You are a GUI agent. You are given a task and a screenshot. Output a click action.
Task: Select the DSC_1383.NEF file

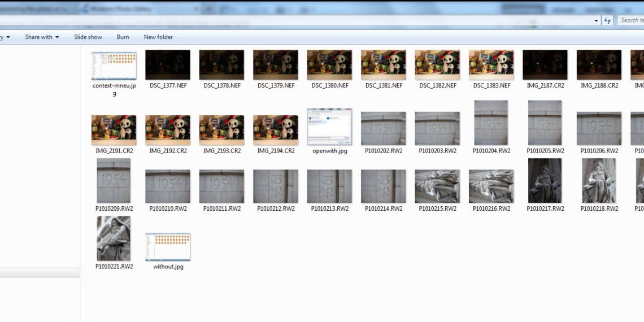491,65
